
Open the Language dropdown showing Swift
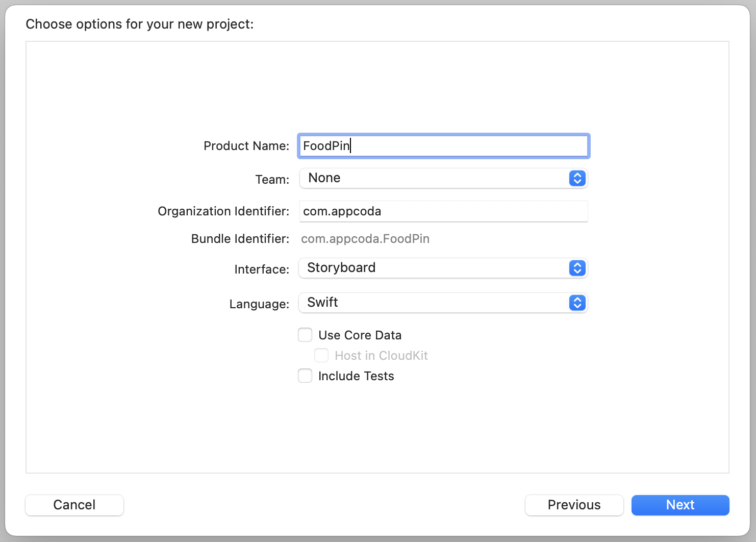coord(443,303)
